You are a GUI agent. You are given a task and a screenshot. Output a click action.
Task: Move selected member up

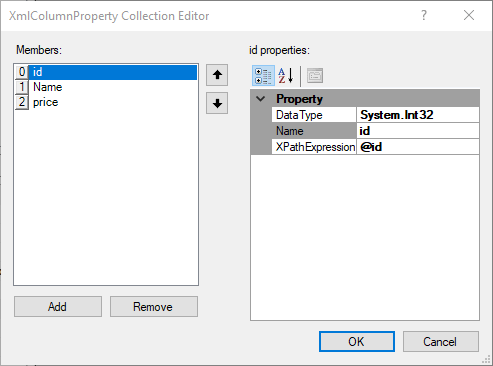tap(217, 75)
